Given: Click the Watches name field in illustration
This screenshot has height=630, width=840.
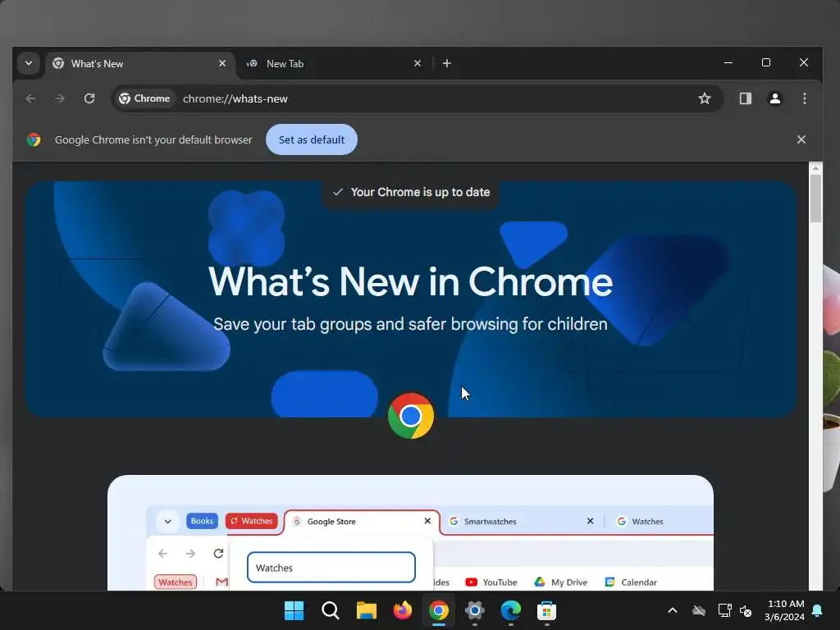Looking at the screenshot, I should point(331,568).
